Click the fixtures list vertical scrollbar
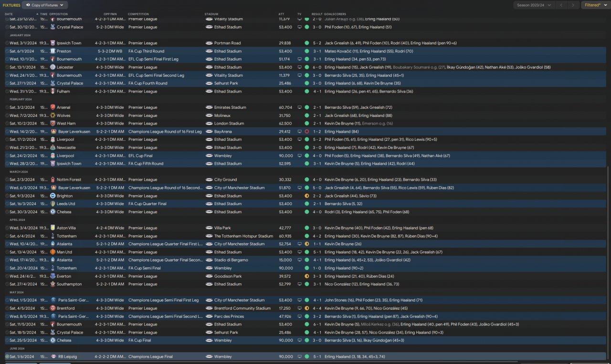 pyautogui.click(x=609, y=262)
